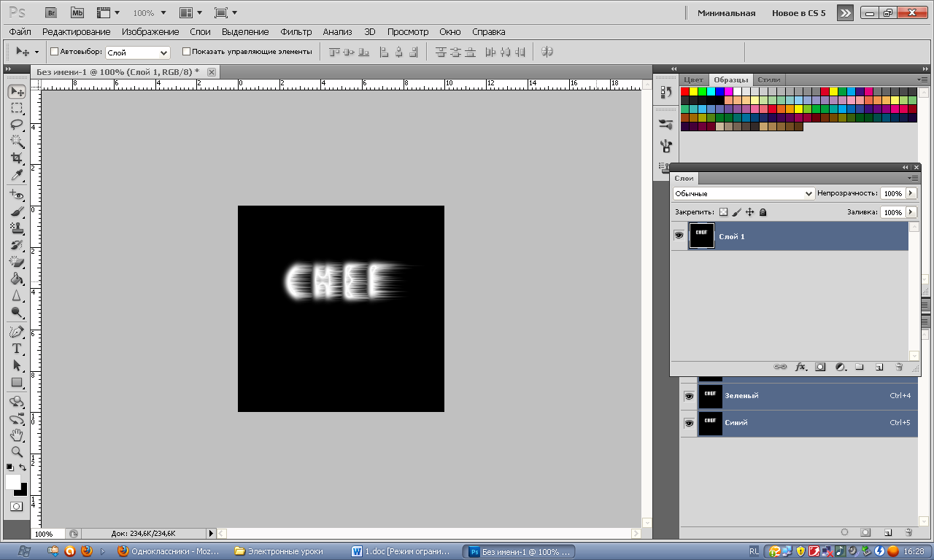
Task: Open the Файл menu
Action: tap(20, 32)
